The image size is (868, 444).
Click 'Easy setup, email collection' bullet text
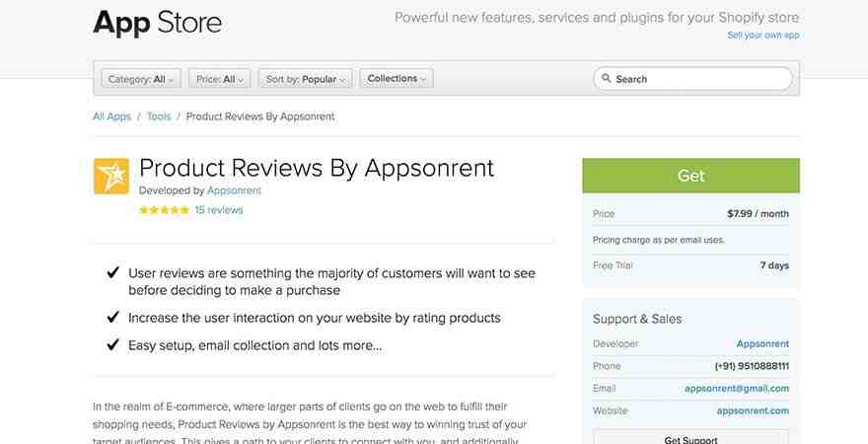(255, 345)
